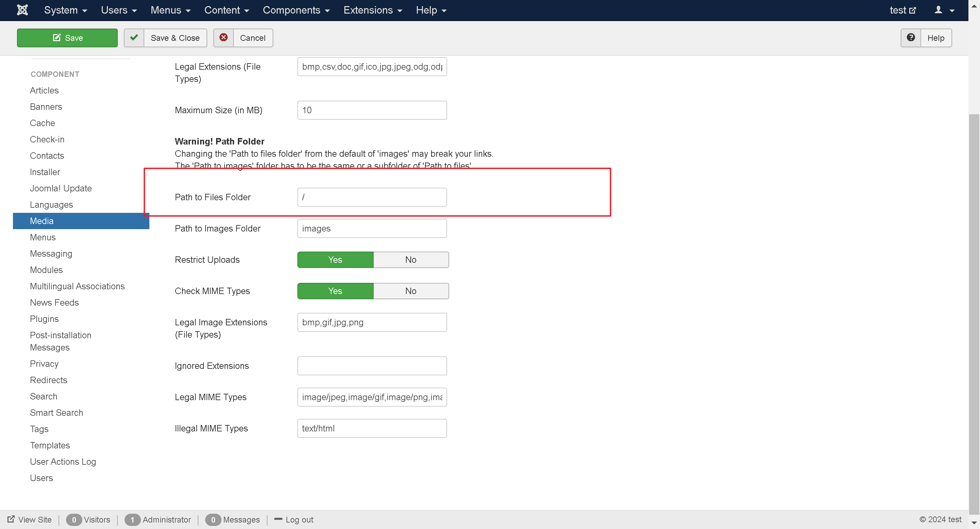Click the Log out link
Viewport: 980px width, 529px height.
[x=294, y=519]
